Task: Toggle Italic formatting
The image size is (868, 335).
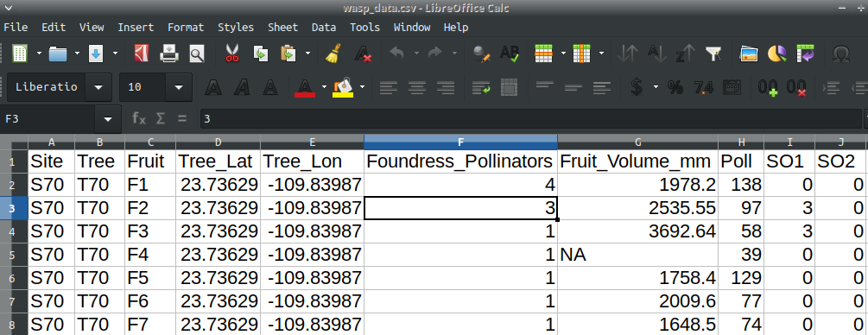Action: 241,87
